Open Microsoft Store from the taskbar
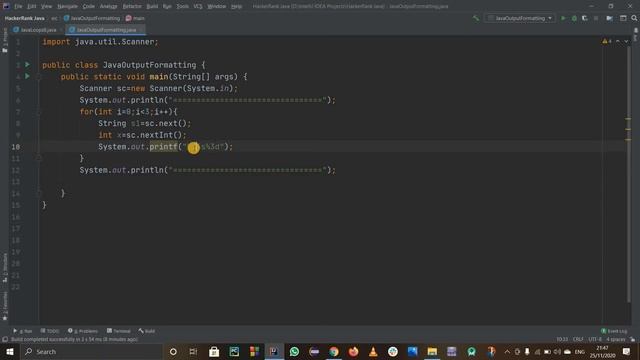 click(214, 351)
